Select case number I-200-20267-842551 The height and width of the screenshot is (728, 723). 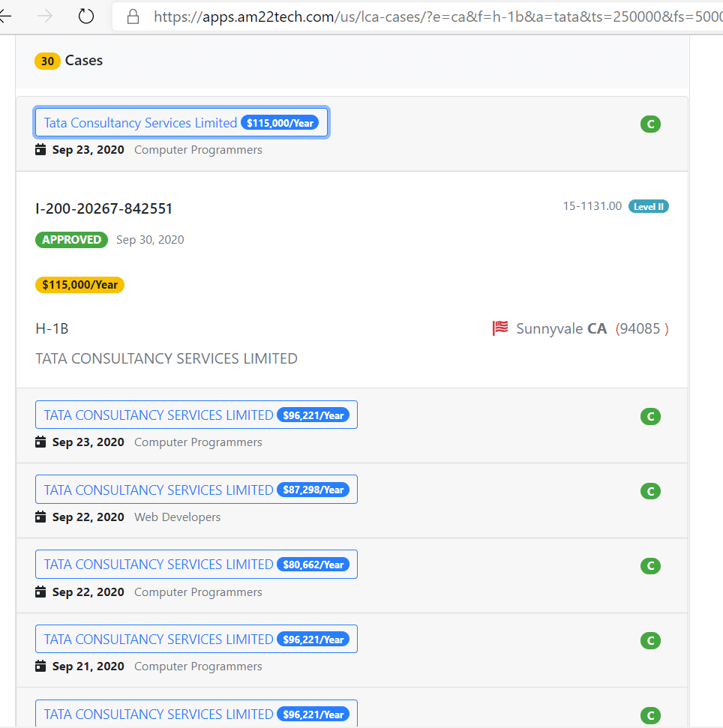tap(104, 208)
